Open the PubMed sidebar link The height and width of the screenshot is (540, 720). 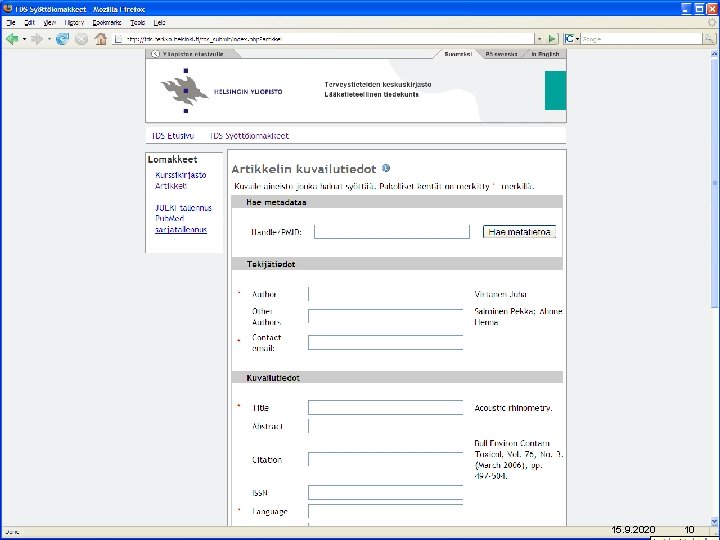[169, 219]
